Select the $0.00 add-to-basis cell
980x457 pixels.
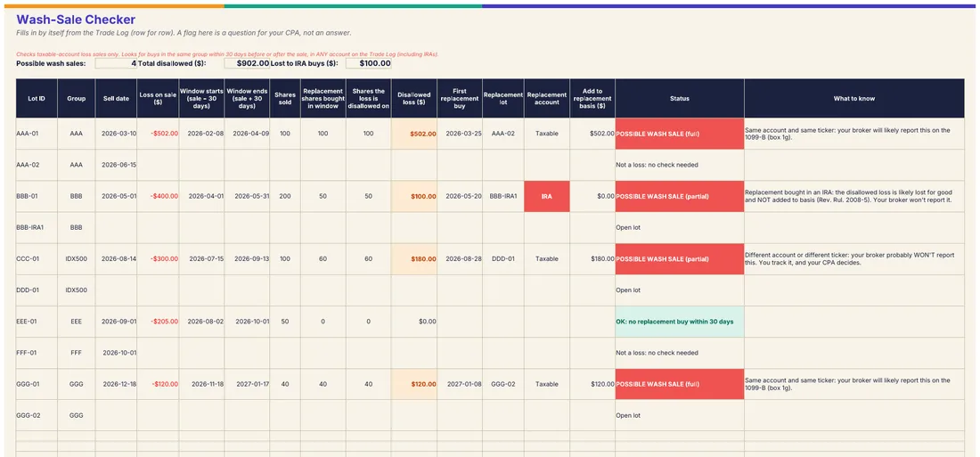(x=592, y=196)
